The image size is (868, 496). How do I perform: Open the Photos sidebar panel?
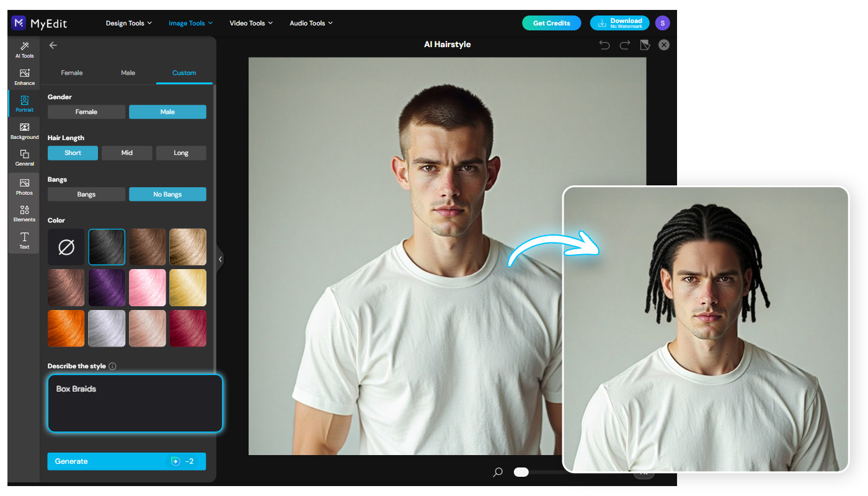[25, 187]
